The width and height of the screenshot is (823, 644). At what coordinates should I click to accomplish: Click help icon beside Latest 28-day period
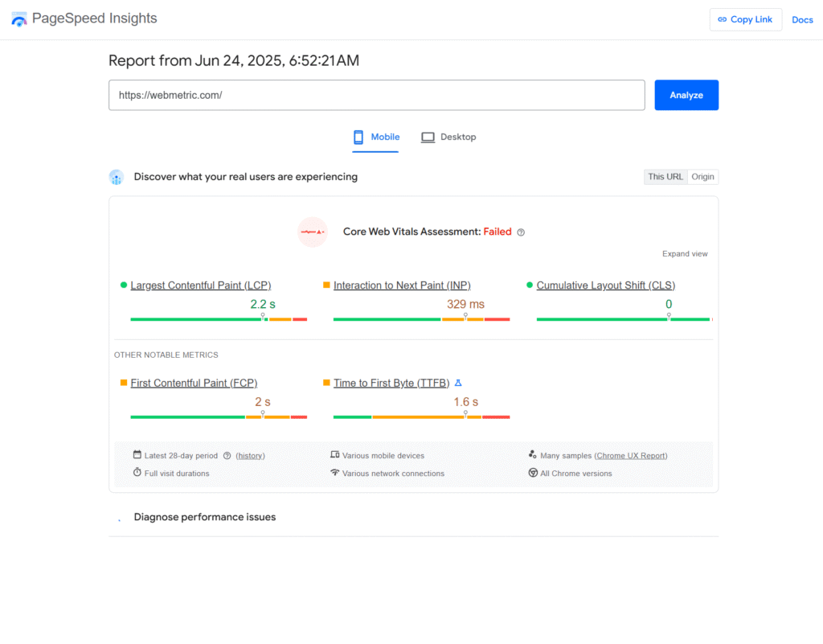pyautogui.click(x=227, y=456)
